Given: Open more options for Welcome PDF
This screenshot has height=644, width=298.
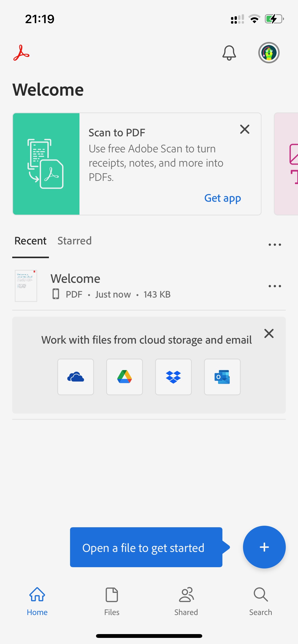Looking at the screenshot, I should 275,286.
